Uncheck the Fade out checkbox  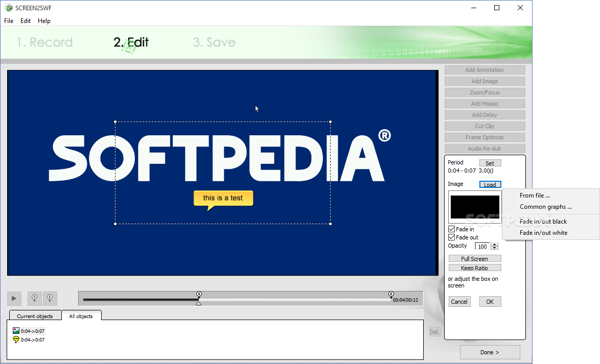pyautogui.click(x=451, y=237)
